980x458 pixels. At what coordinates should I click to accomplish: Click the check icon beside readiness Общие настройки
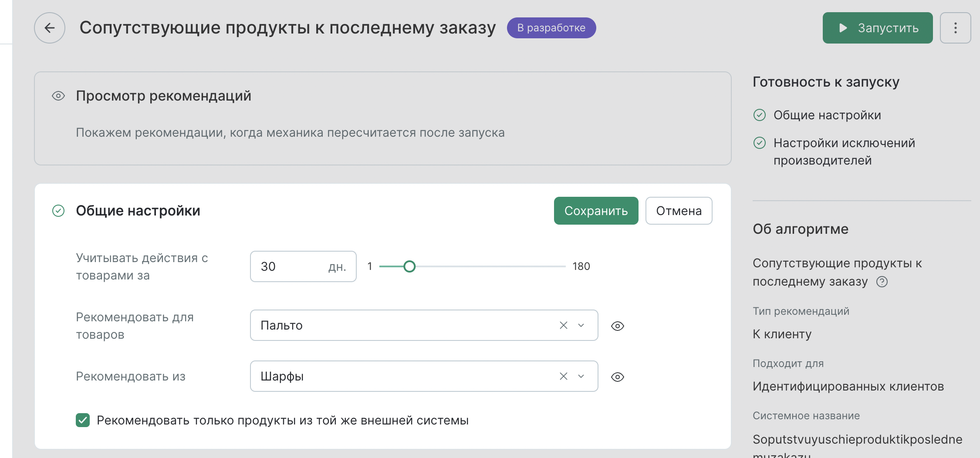tap(760, 115)
